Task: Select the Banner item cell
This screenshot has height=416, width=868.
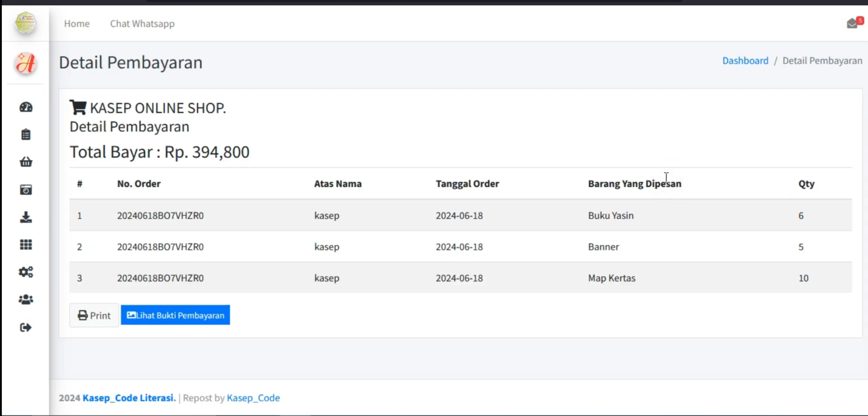Action: (x=603, y=247)
